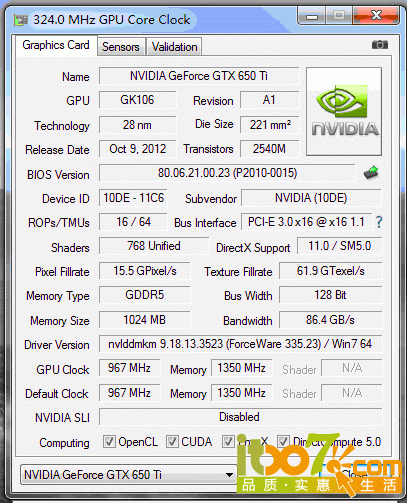
Task: Click the DirectX Support 11.0 / SM5.0
Action: (x=340, y=246)
